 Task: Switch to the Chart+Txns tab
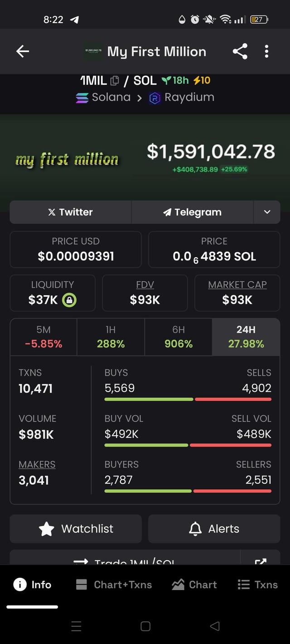tap(114, 585)
